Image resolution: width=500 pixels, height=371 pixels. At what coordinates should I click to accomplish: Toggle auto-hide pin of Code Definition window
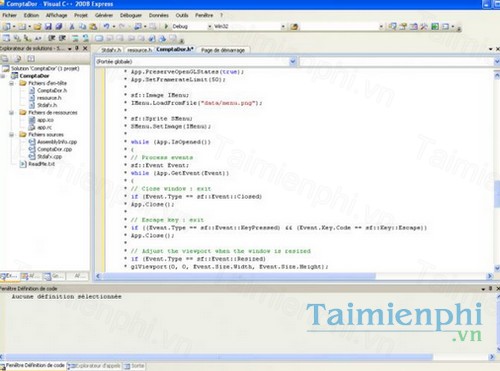tap(490, 289)
